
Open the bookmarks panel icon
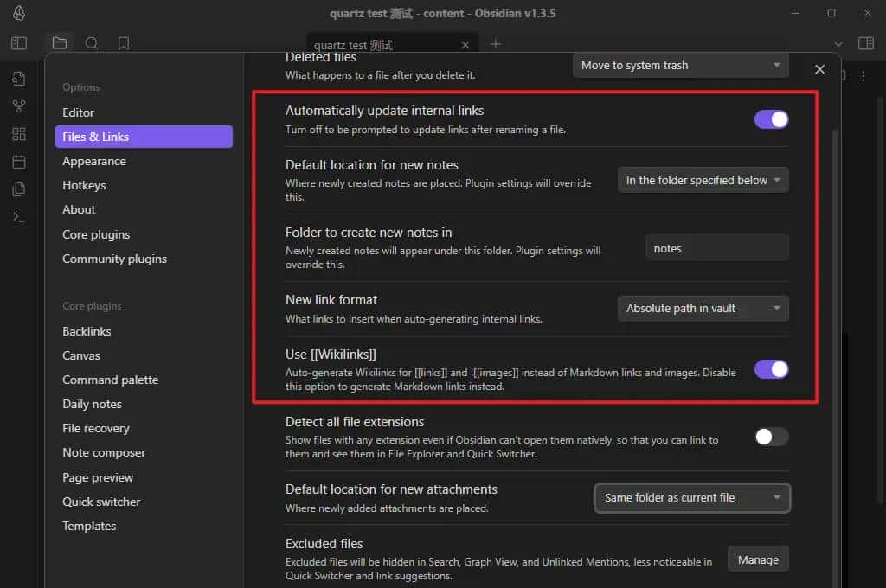coord(124,43)
